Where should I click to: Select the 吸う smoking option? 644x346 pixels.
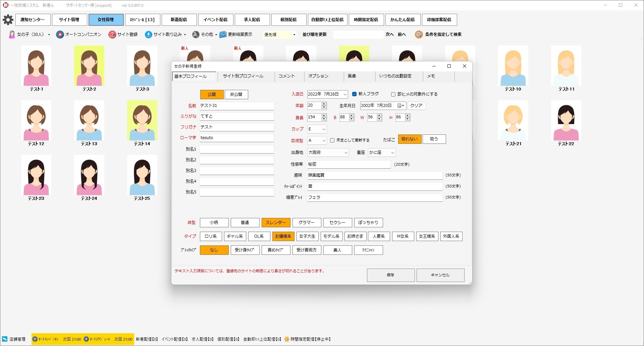click(434, 139)
